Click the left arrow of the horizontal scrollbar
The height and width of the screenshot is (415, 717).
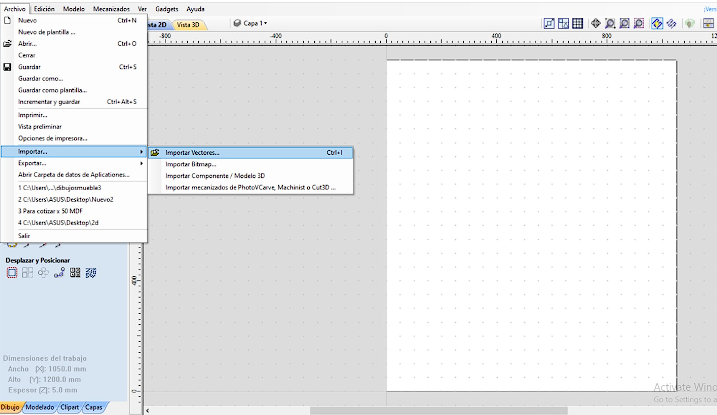(147, 411)
